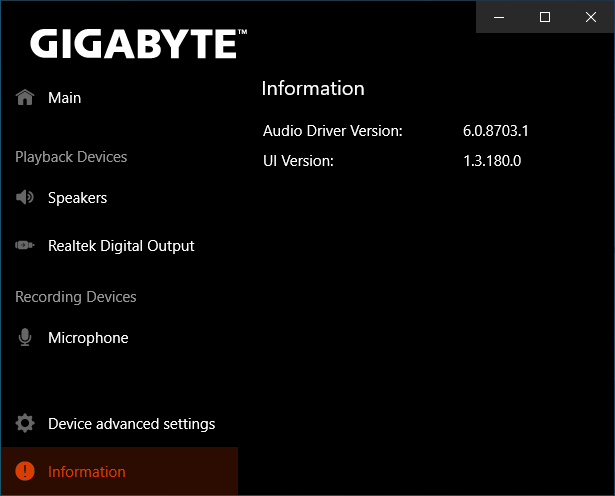Click the Playback Devices section header
Screen dimensions: 615x496
coord(71,157)
